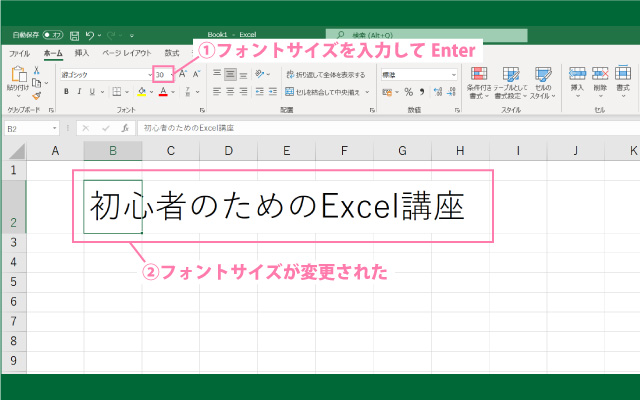Click Decrease Font Size icon
The image size is (640, 400).
coord(196,74)
